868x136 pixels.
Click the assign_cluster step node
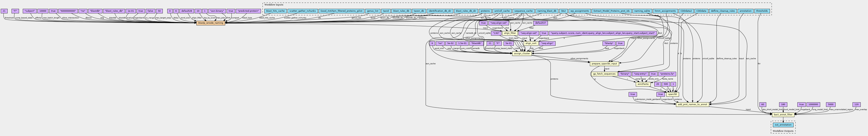522,53
